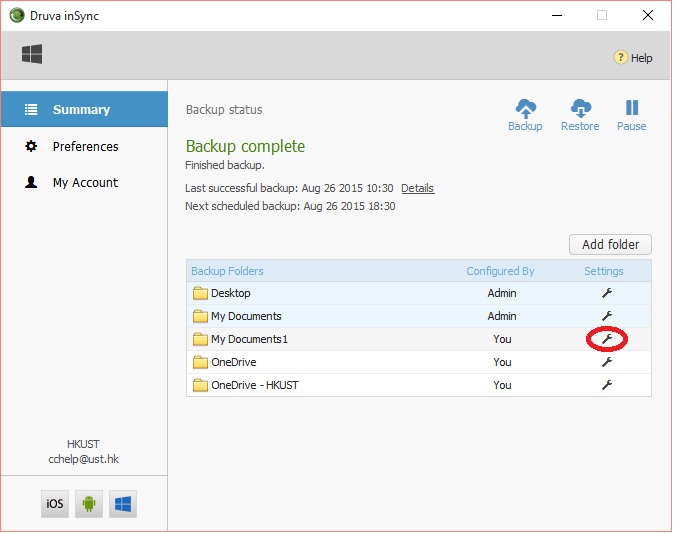Click the Android robot icon

coord(89,504)
